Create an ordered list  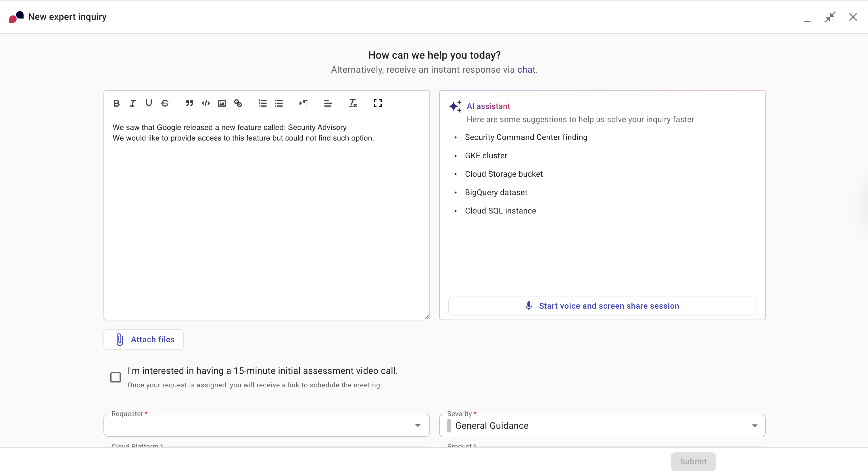262,103
